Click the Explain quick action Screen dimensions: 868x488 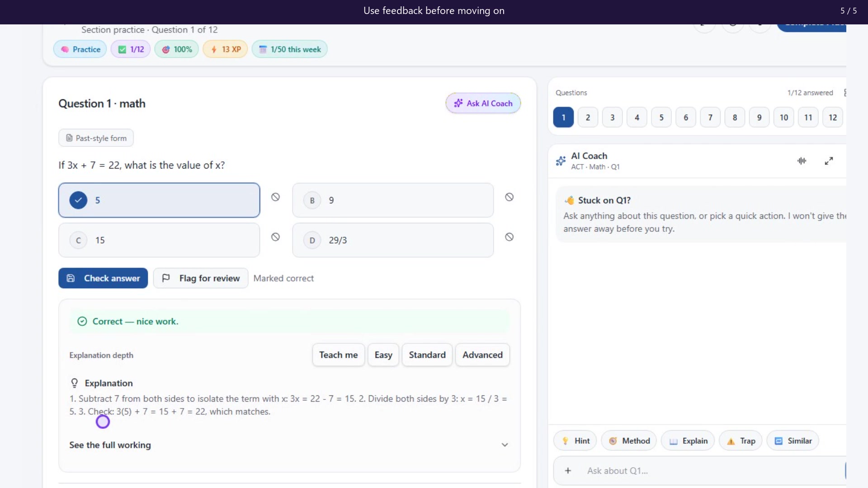tap(688, 441)
